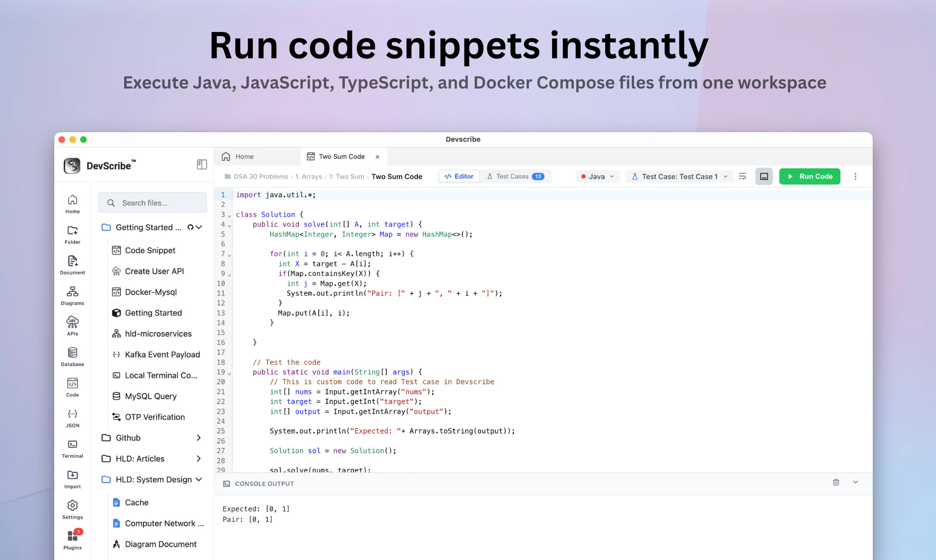Go to 1. Arrays breadcrumb
The width and height of the screenshot is (936, 560).
pos(309,177)
